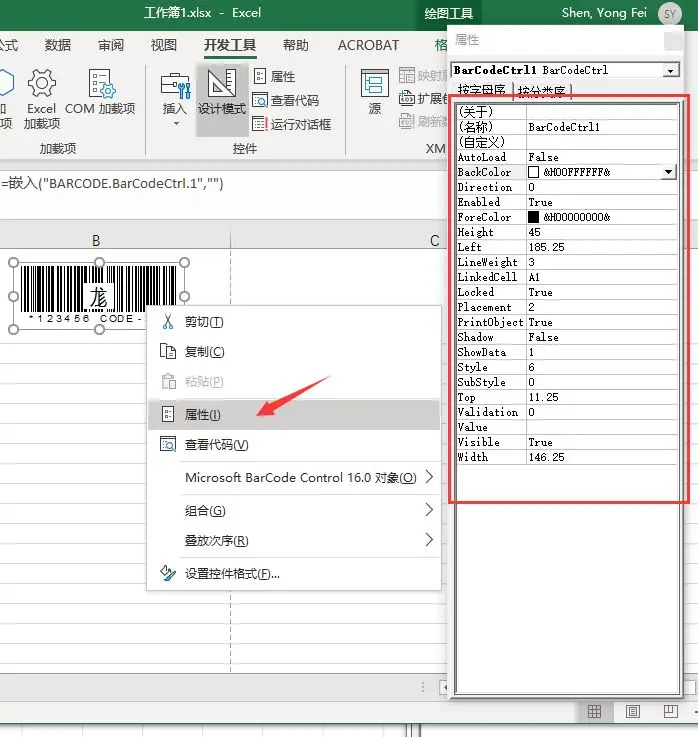This screenshot has height=737, width=698.
Task: Click the ribbon 查看代码 icon
Action: coord(260,100)
